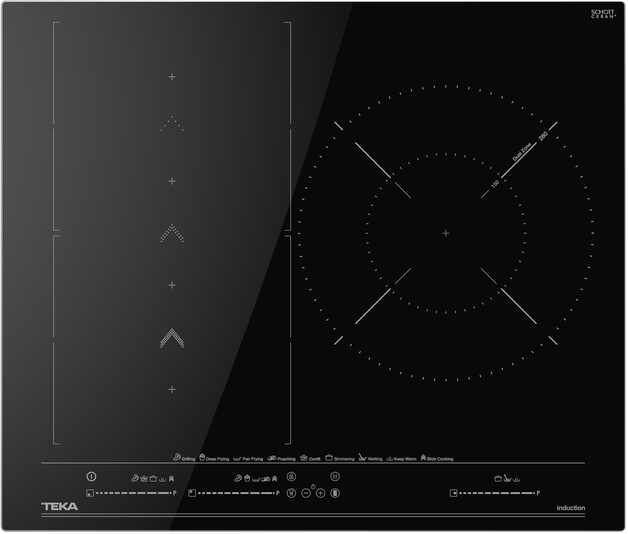Viewport: 628px width, 534px height.
Task: Set power on the left zone slider
Action: tap(134, 493)
